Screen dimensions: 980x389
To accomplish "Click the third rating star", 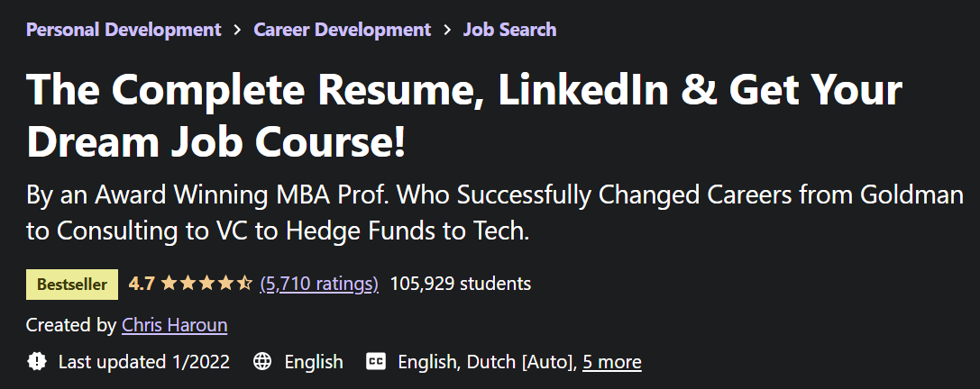I will point(206,284).
